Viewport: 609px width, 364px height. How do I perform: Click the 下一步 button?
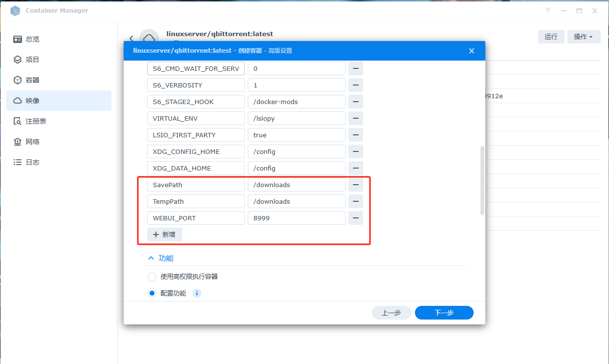[444, 313]
